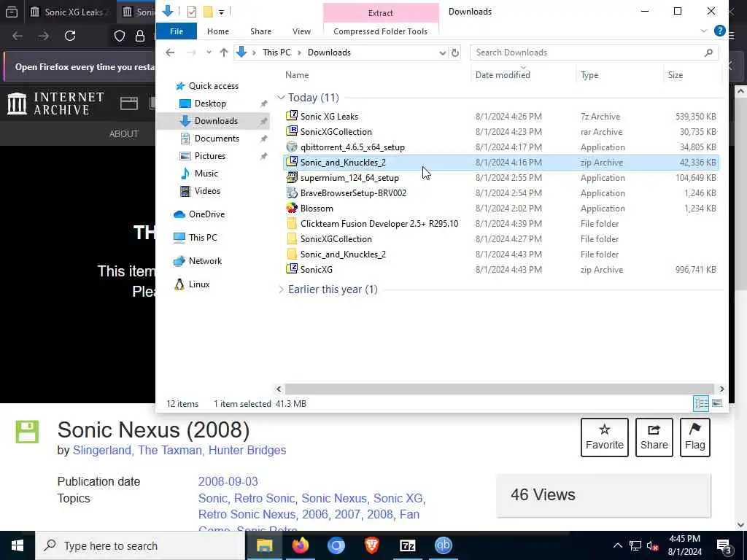Click the horizontal scrollbar in File Explorer
The image size is (747, 560).
point(499,389)
